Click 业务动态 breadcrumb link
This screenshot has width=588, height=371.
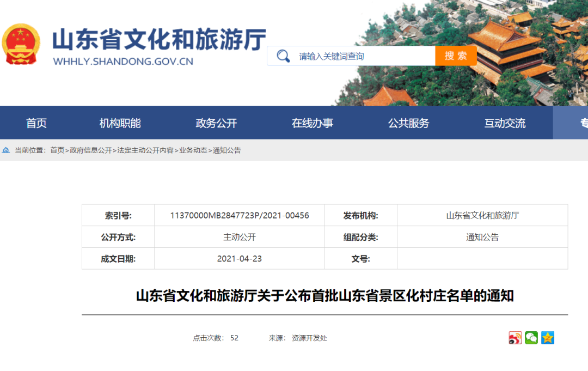(193, 150)
